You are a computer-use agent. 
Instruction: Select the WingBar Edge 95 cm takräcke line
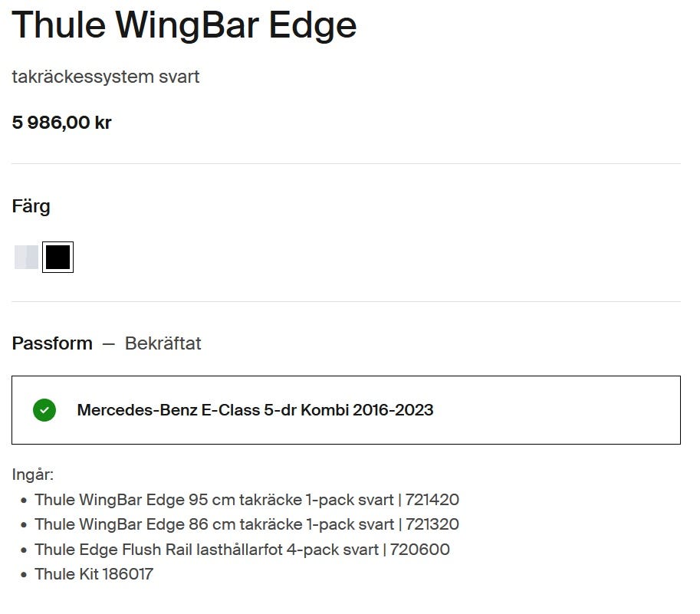click(215, 500)
